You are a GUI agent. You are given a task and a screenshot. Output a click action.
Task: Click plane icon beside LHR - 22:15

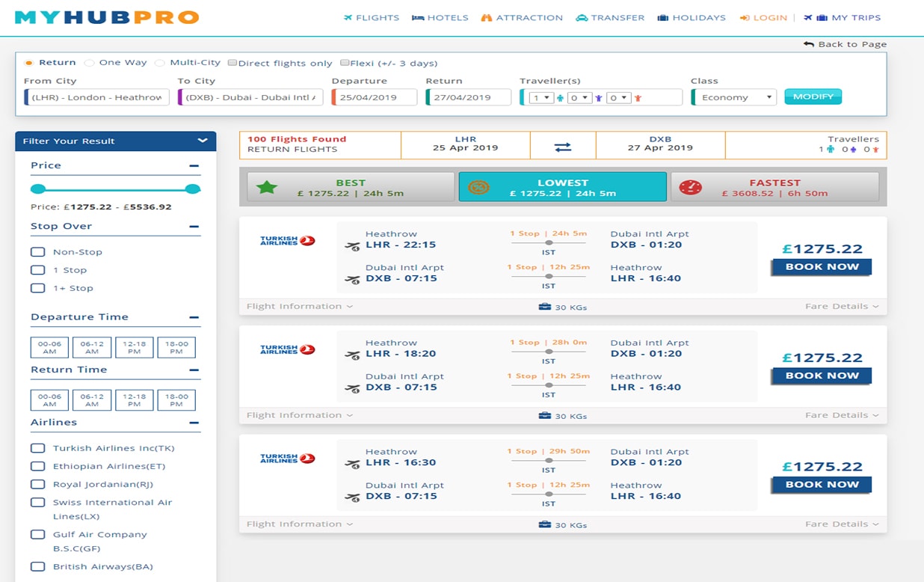point(352,246)
